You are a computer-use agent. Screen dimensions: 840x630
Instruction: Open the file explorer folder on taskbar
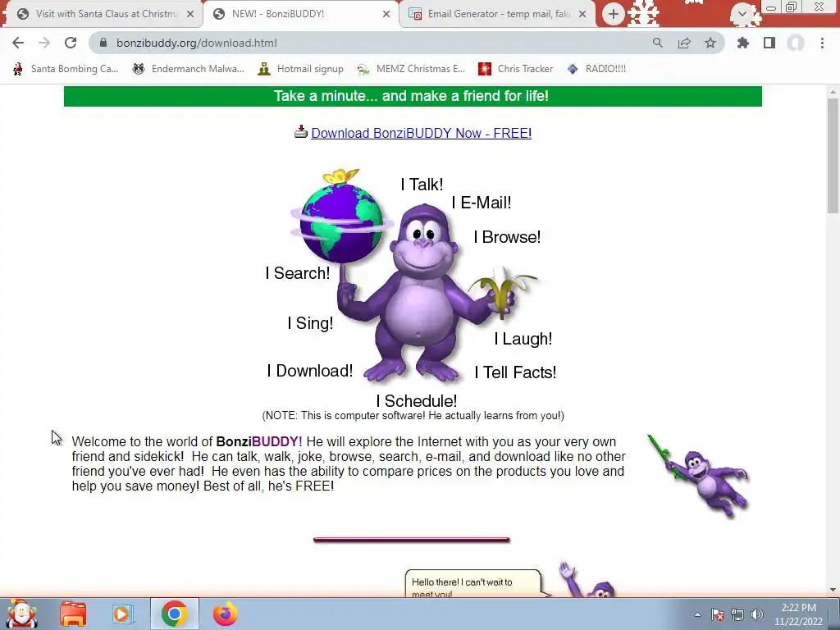(73, 614)
